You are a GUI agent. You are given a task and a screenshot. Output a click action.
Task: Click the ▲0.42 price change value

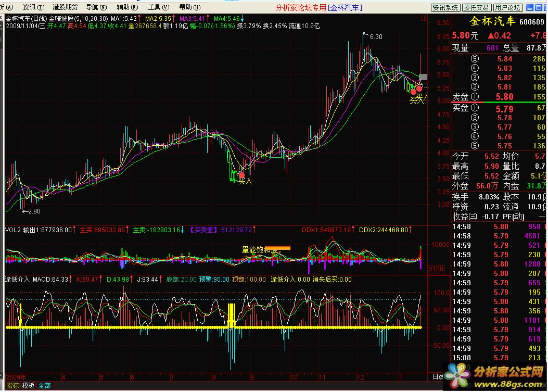(x=500, y=36)
